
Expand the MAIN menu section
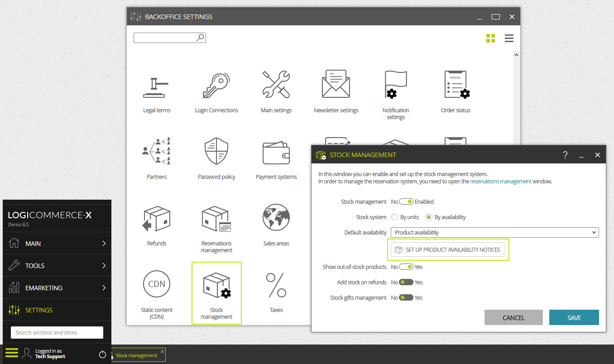[57, 244]
